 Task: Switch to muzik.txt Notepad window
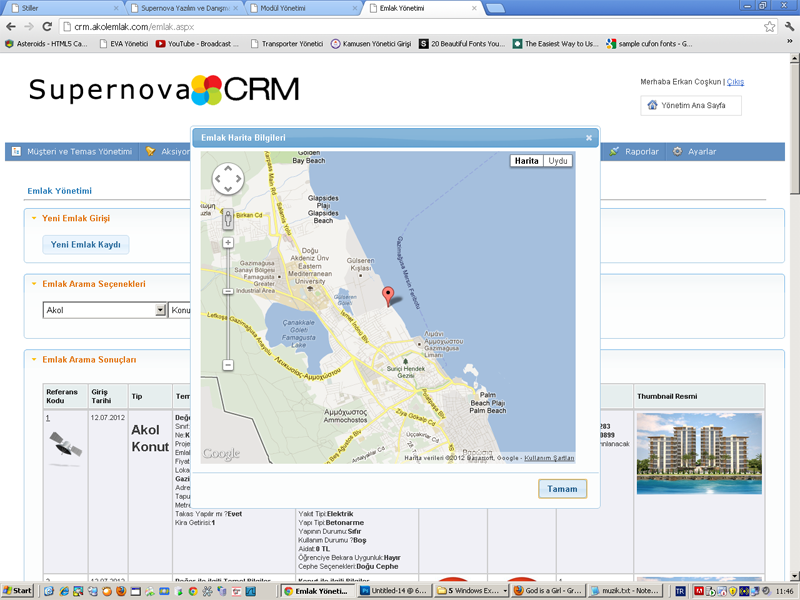[x=624, y=591]
